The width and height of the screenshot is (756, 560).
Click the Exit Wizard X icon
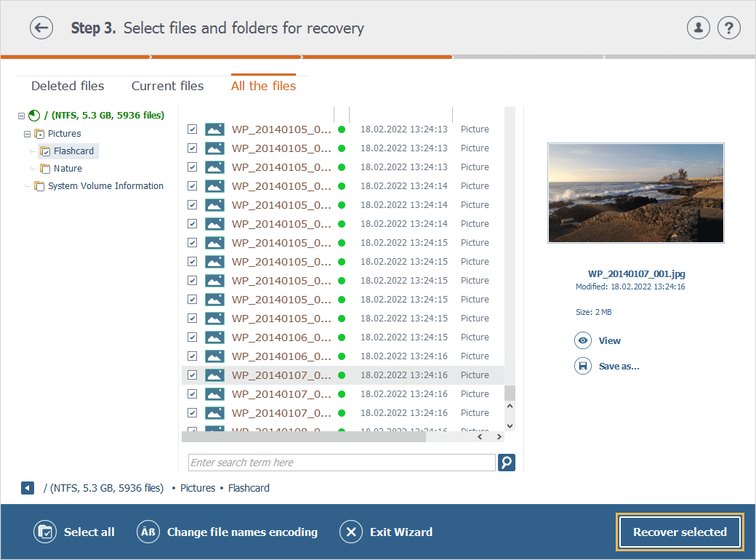[x=351, y=532]
